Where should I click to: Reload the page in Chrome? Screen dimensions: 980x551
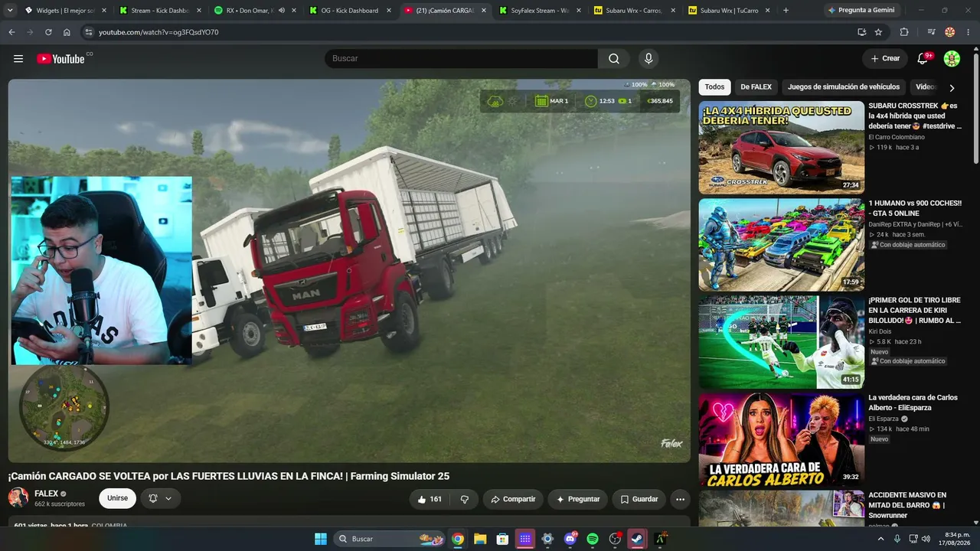point(48,32)
